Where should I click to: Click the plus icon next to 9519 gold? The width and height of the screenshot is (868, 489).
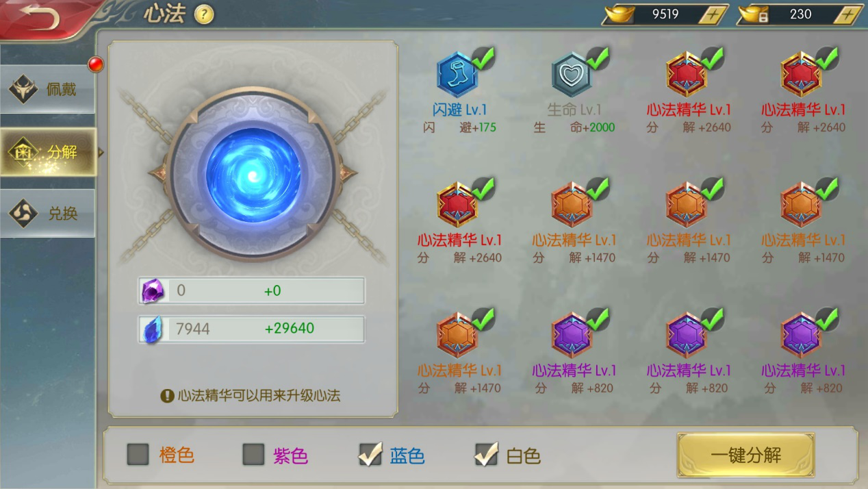(713, 14)
